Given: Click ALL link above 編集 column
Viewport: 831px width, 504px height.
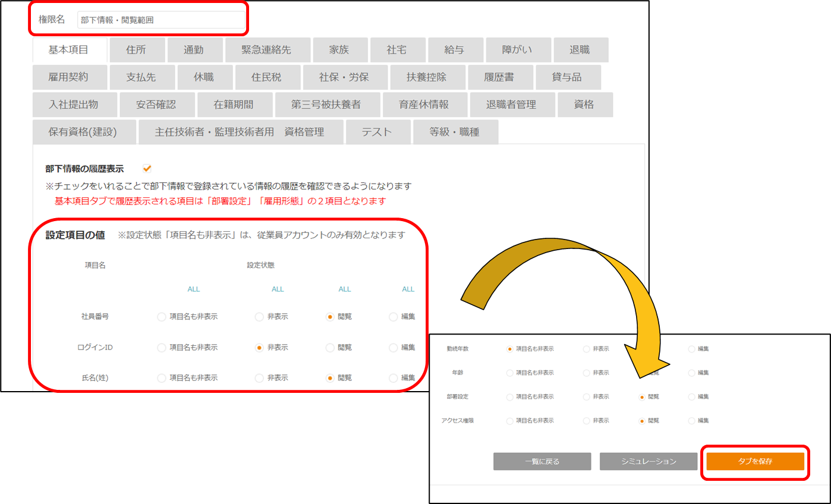Looking at the screenshot, I should click(408, 289).
